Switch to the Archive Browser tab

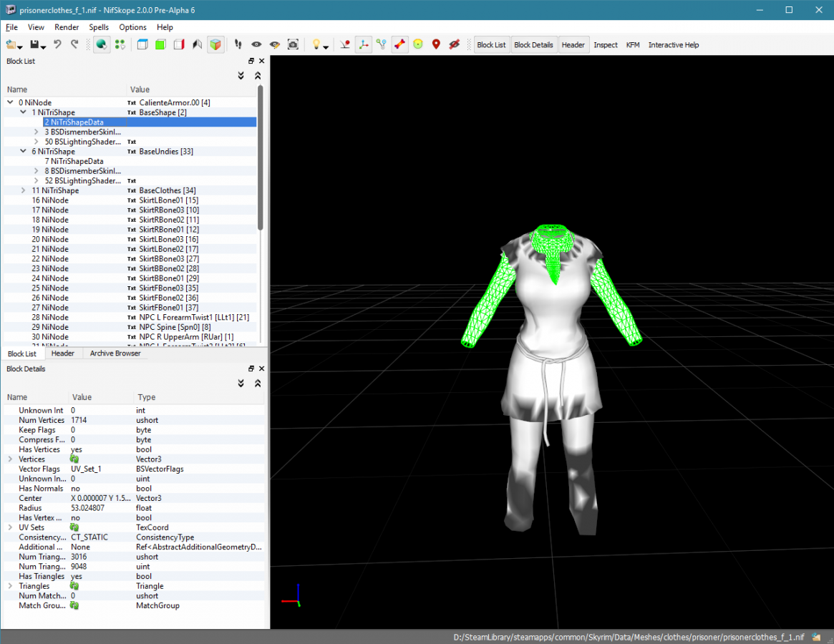point(115,353)
